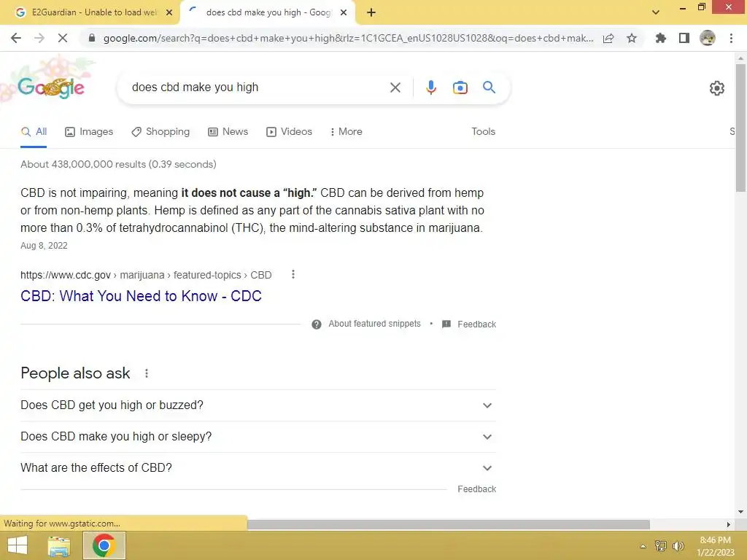Click the scroll down arrow
This screenshot has height=560, width=747.
pos(740,512)
